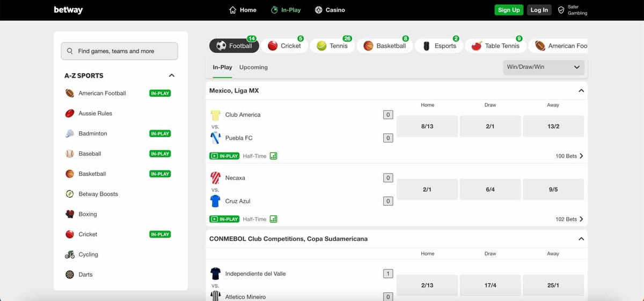This screenshot has height=301, width=644.
Task: Click the search games input field
Action: (119, 51)
